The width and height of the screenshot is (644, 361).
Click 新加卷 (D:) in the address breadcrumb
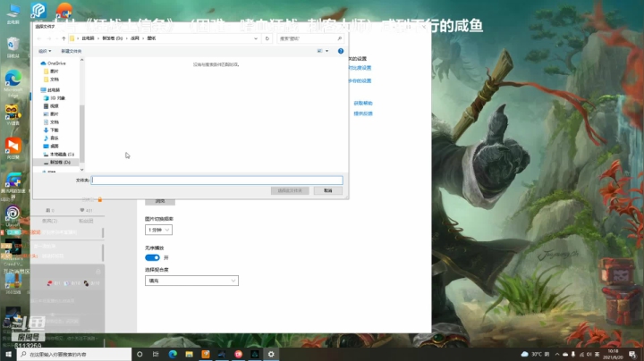tap(113, 38)
